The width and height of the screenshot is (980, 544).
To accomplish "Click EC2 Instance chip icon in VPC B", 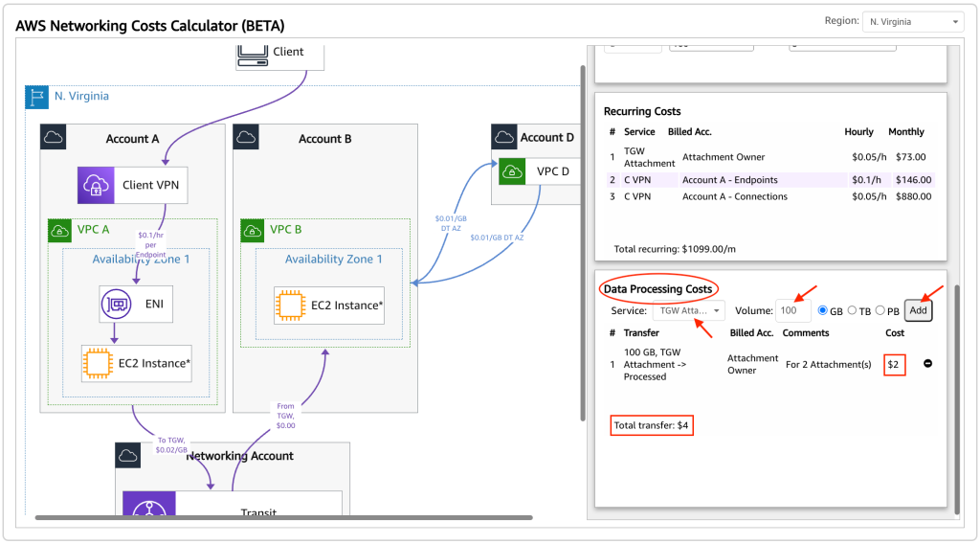I will 290,306.
